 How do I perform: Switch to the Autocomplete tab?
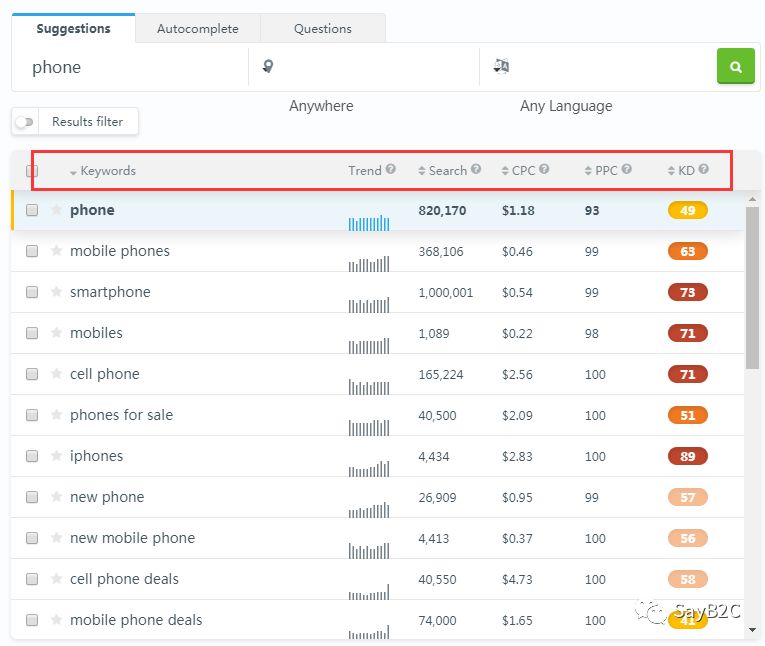pos(198,29)
